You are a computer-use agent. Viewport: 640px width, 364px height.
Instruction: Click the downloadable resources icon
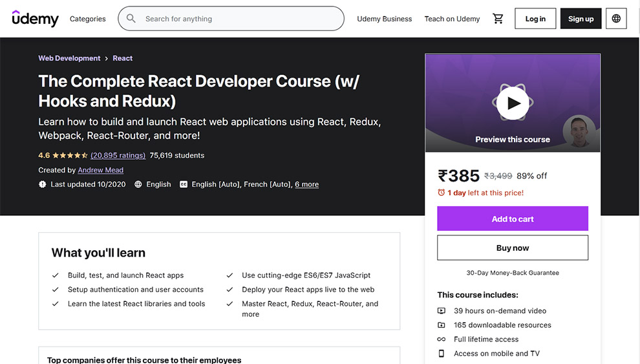[x=442, y=325]
